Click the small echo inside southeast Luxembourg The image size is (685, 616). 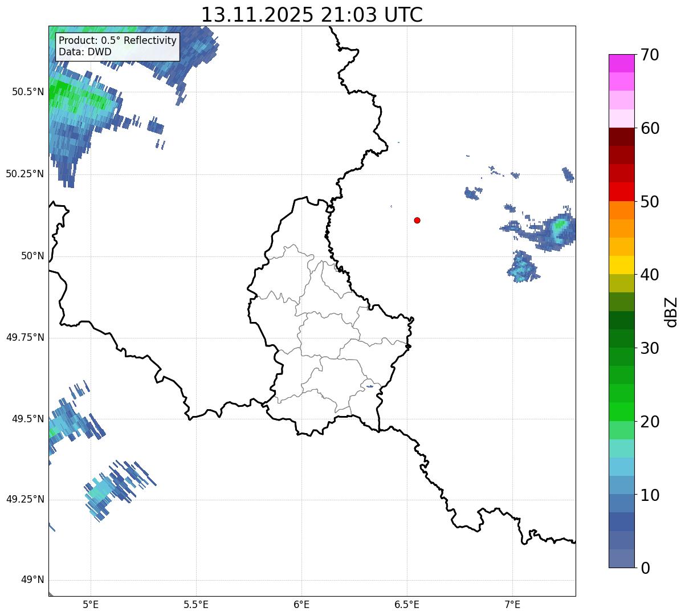pyautogui.click(x=369, y=386)
